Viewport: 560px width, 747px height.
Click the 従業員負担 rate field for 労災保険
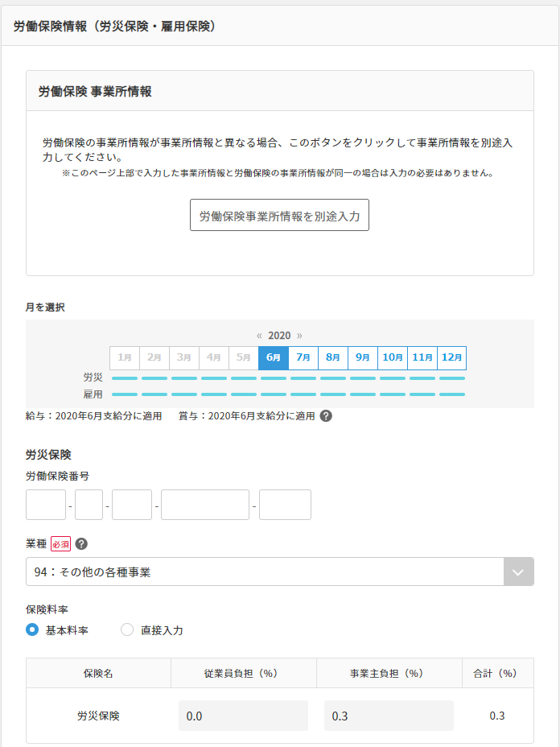pyautogui.click(x=243, y=716)
